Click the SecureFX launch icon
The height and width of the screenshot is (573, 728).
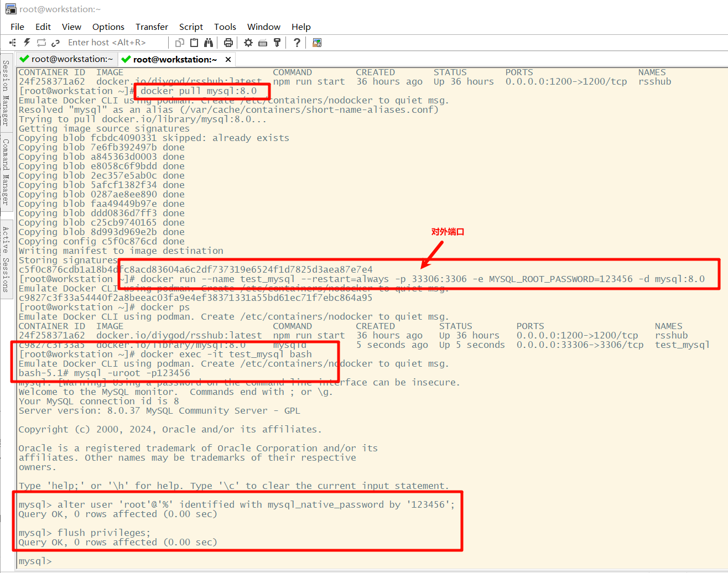click(317, 43)
